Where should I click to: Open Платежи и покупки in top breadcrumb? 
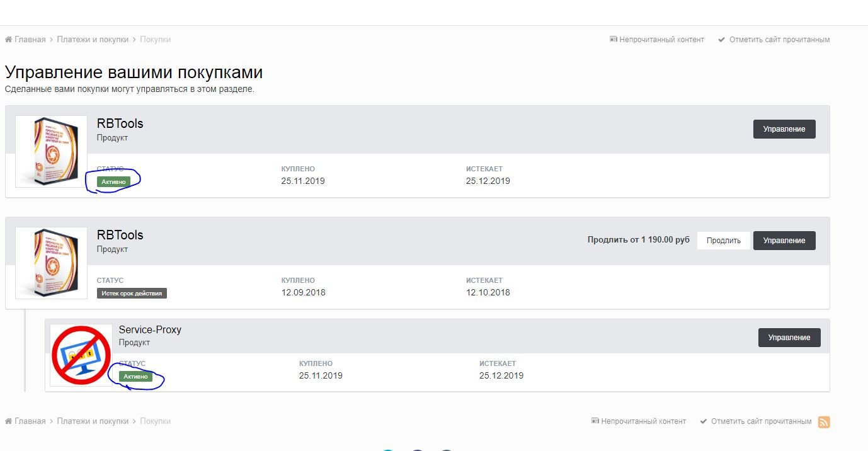(x=92, y=40)
